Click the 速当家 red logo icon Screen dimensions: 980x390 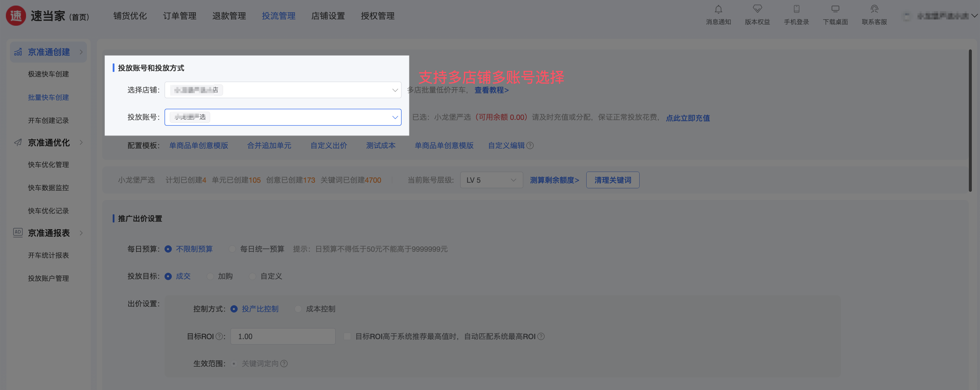(16, 16)
